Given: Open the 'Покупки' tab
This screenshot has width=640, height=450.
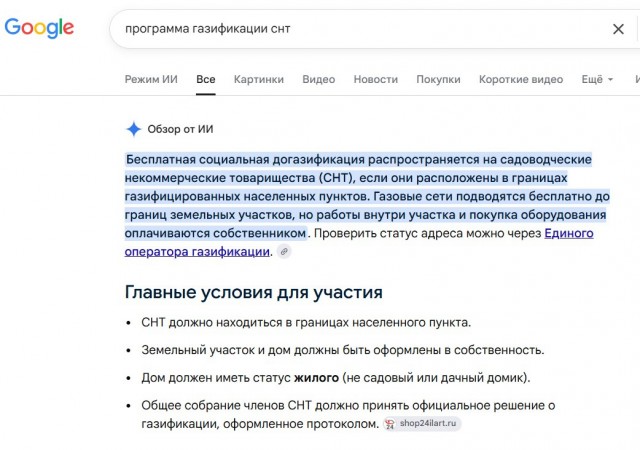Looking at the screenshot, I should click(438, 79).
